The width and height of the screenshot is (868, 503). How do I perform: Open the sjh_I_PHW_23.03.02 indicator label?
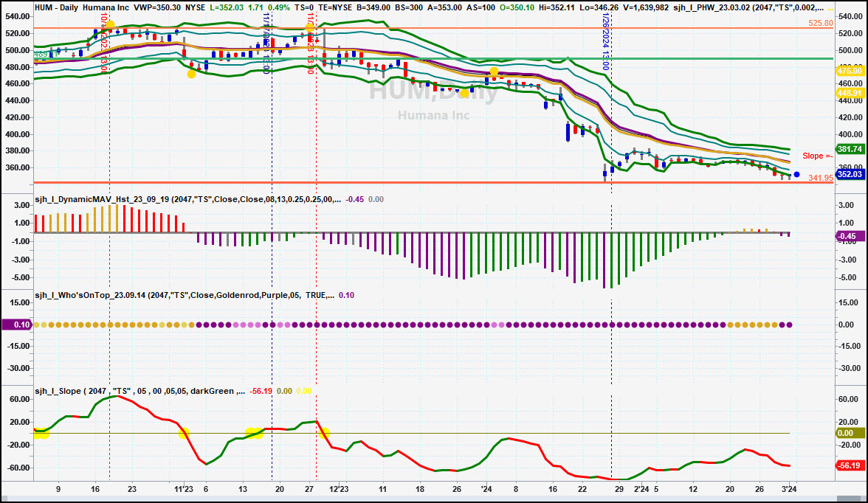(x=748, y=8)
